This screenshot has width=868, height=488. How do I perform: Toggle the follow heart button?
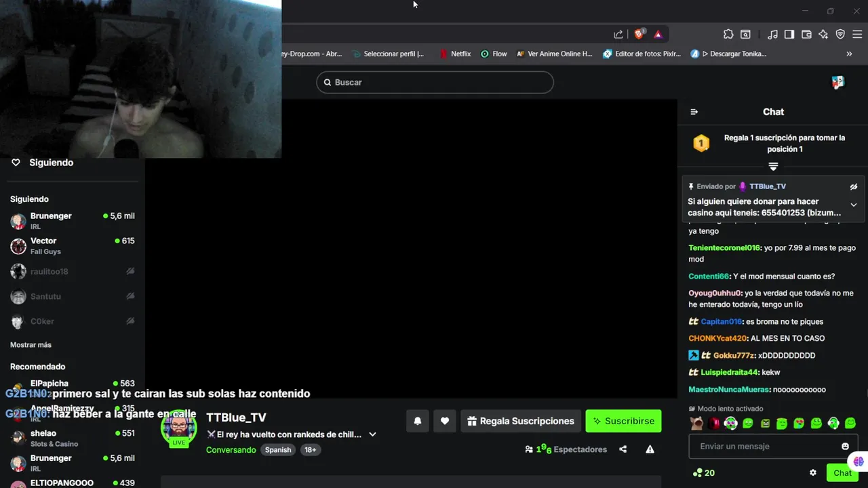point(445,421)
